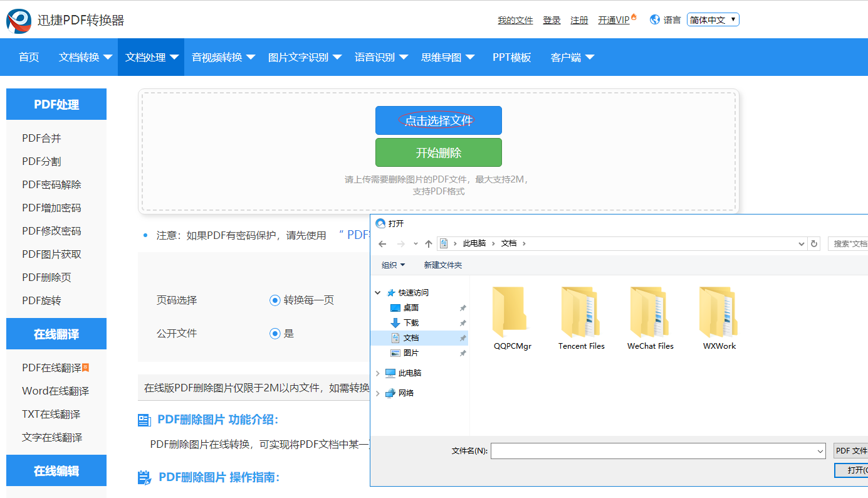Click the pin icon next to 桌面
This screenshot has width=868, height=498.
(x=463, y=308)
